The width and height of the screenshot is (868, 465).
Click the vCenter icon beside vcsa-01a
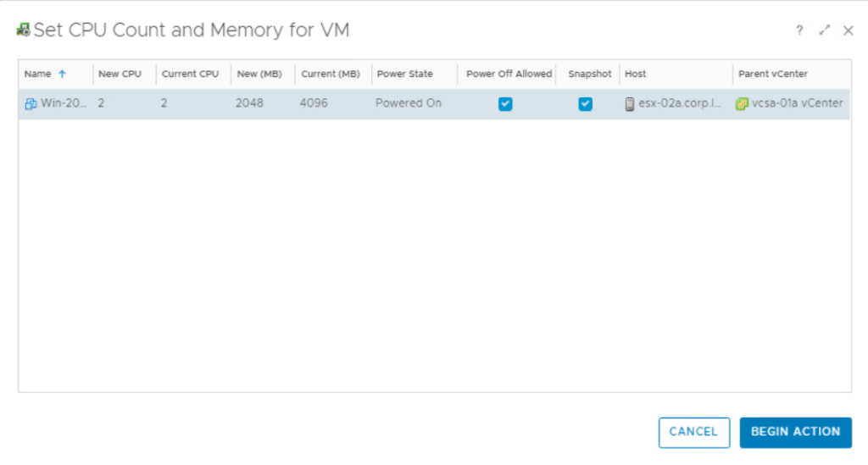coord(742,104)
